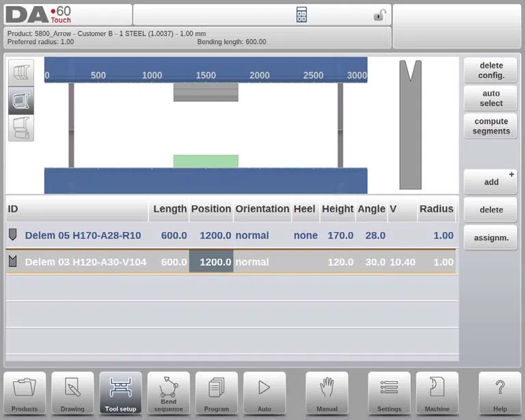This screenshot has height=420, width=525.
Task: Switch to Manual mode
Action: coord(327,393)
